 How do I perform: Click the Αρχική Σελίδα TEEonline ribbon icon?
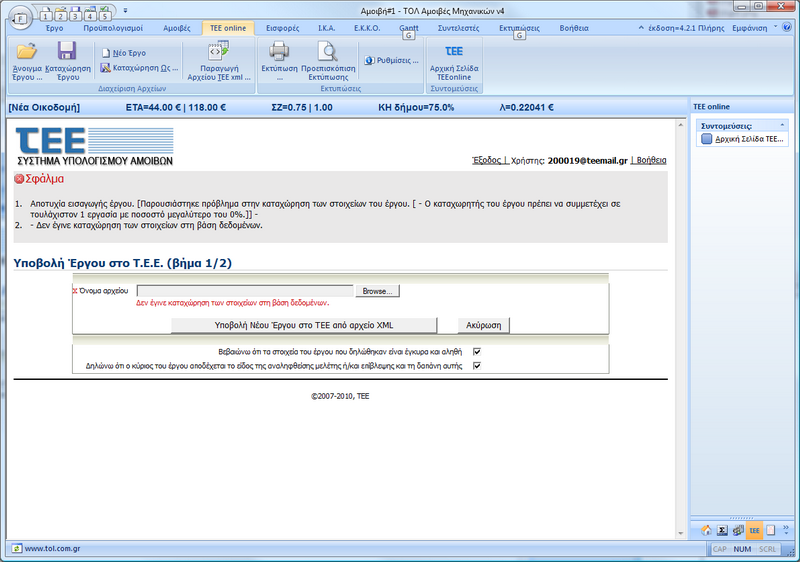[453, 52]
